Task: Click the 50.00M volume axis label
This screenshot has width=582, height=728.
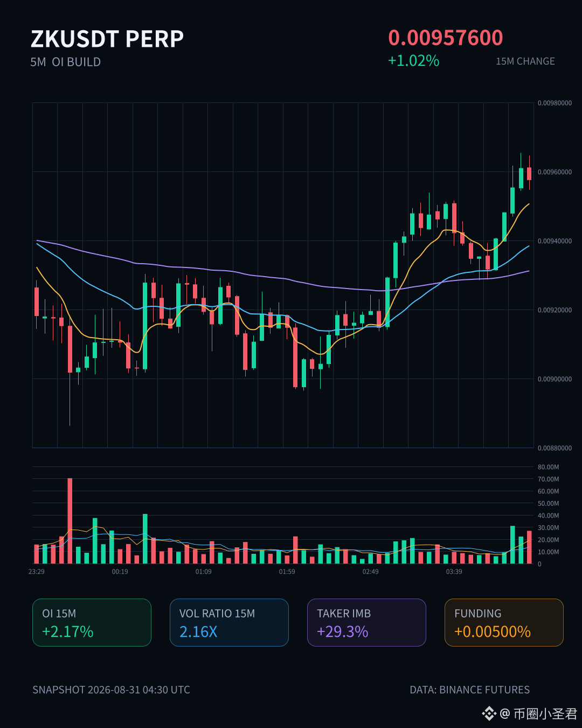Action: (548, 504)
